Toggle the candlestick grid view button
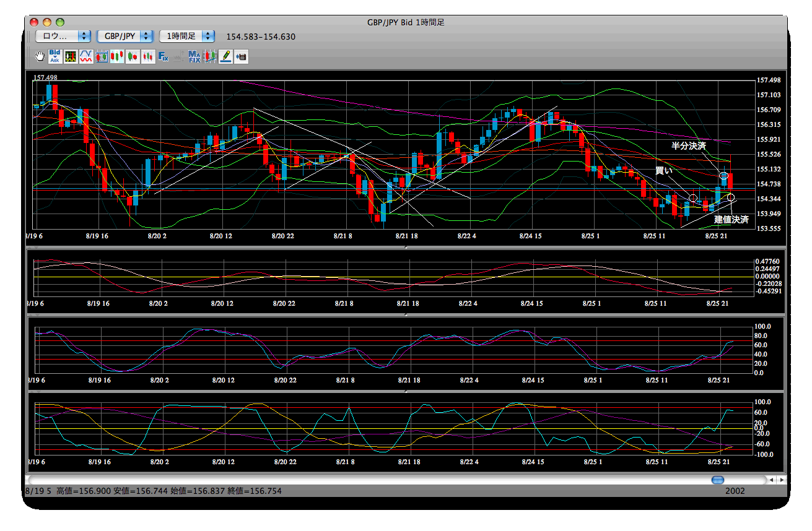 (x=102, y=56)
